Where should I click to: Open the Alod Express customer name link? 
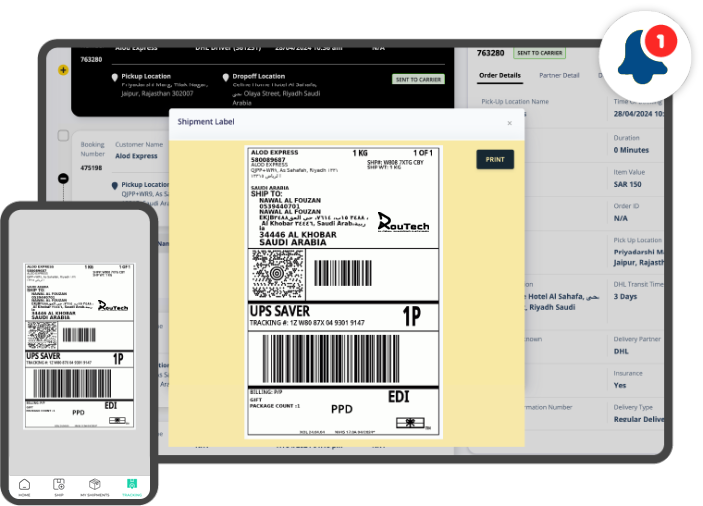click(136, 156)
